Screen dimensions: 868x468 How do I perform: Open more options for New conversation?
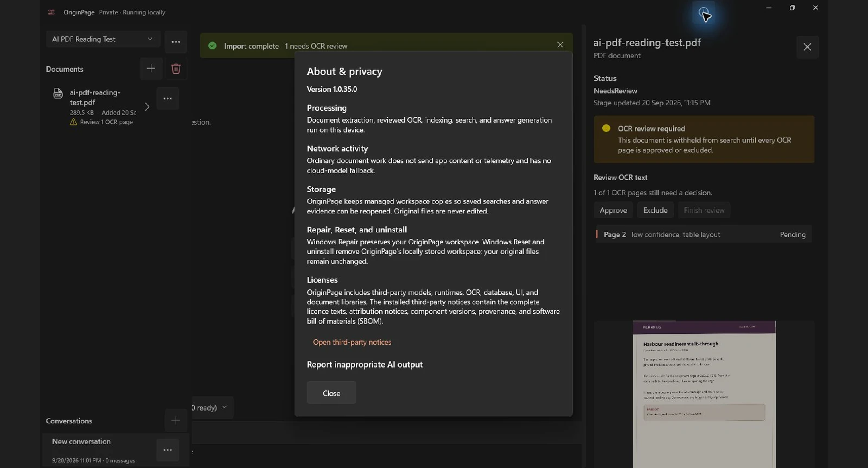pyautogui.click(x=168, y=450)
